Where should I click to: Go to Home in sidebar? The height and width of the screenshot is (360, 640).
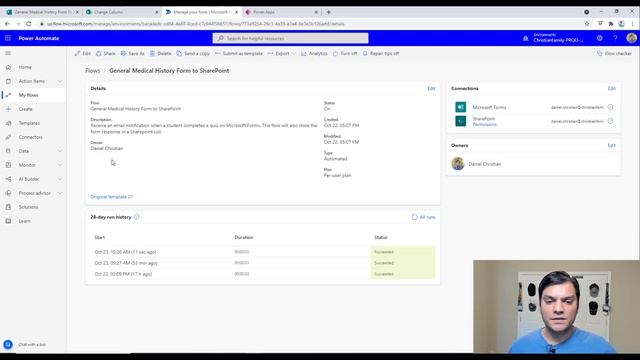coord(25,67)
